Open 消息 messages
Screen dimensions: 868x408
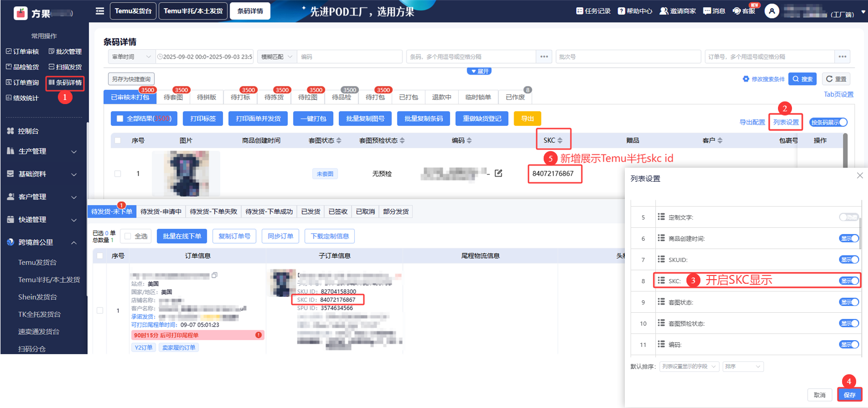(714, 11)
